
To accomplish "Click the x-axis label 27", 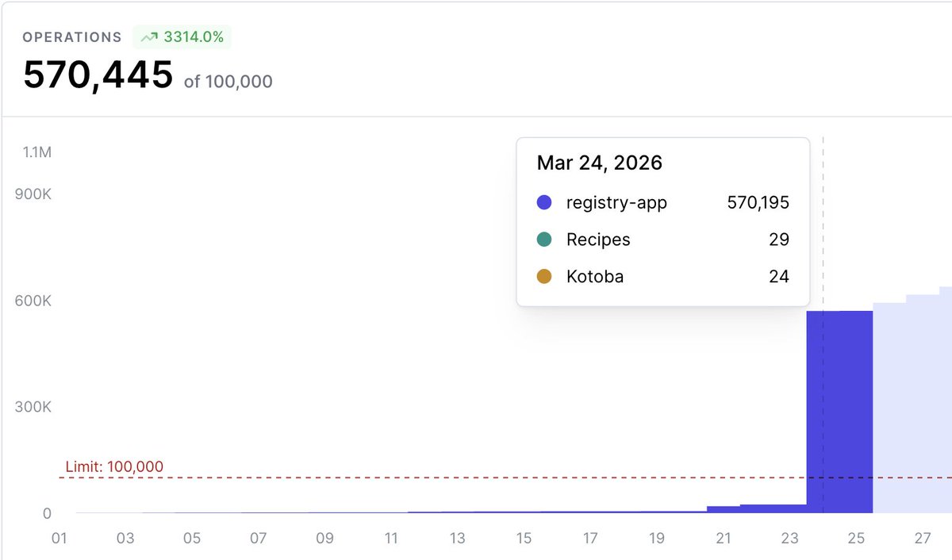I will click(x=922, y=539).
